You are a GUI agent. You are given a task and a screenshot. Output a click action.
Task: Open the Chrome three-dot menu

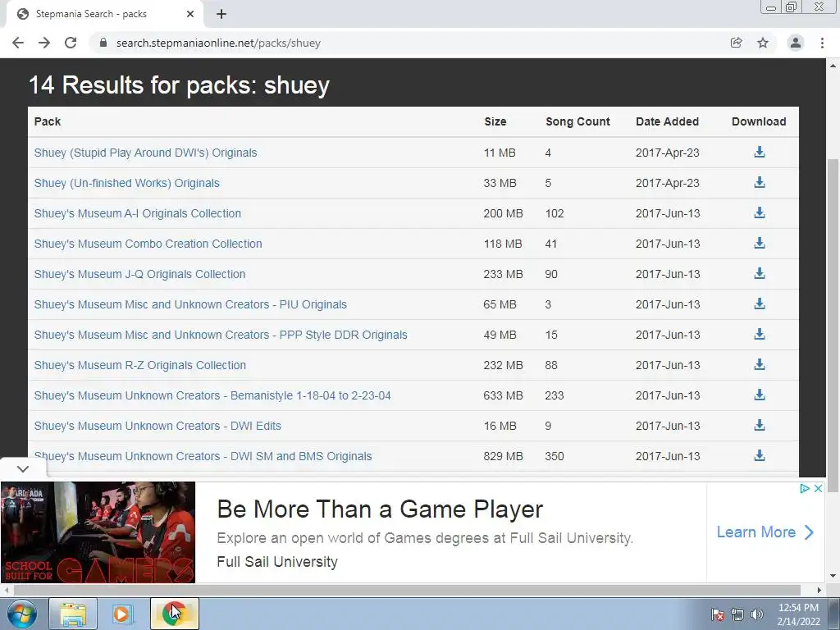pyautogui.click(x=822, y=43)
